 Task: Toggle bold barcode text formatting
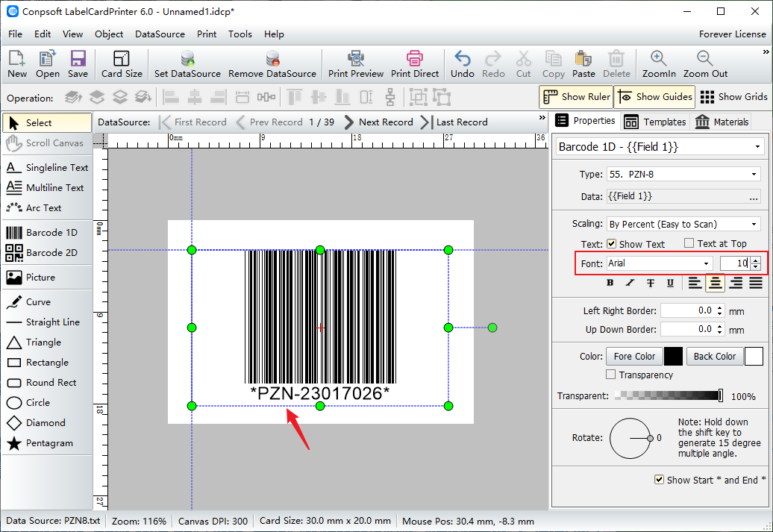610,283
